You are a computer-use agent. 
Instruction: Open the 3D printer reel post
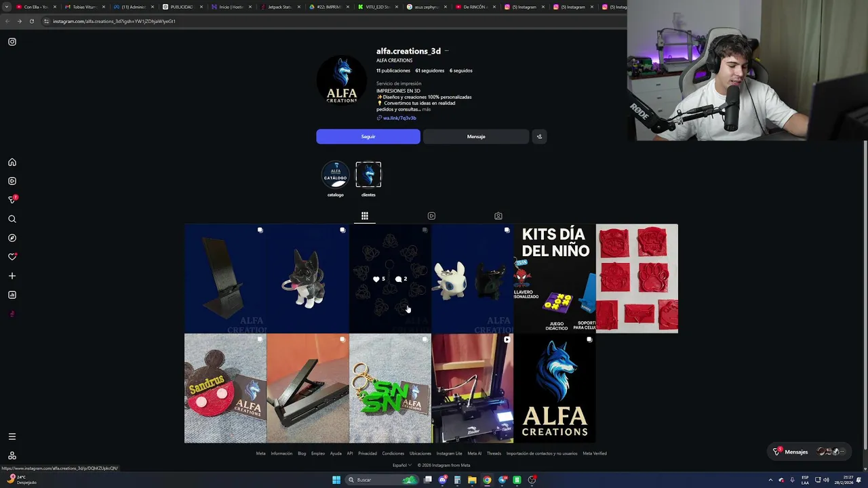click(473, 388)
